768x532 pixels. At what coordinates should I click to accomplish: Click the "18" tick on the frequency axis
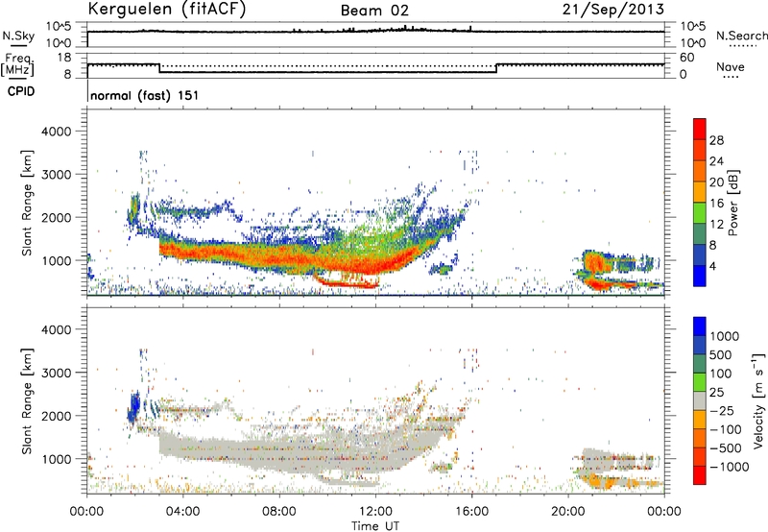coord(64,58)
